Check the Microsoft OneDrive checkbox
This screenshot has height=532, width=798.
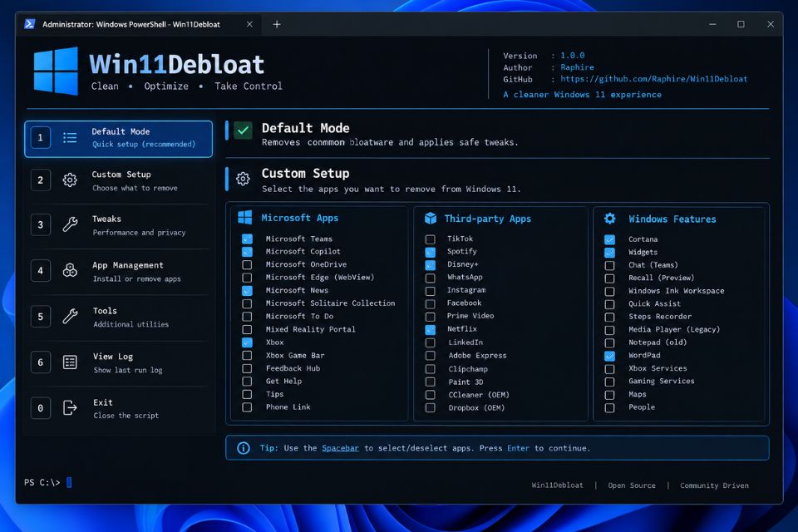247,264
